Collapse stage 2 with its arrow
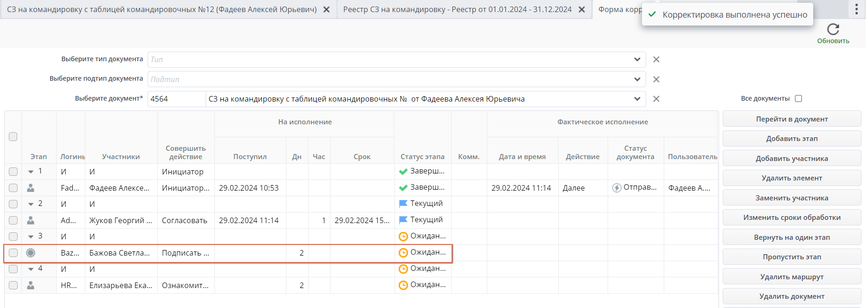This screenshot has height=308, width=868. [x=31, y=204]
